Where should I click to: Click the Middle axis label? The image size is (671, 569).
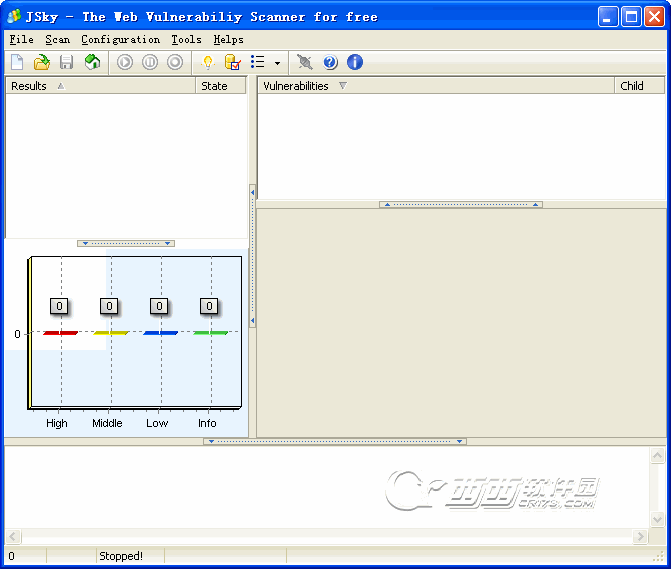pyautogui.click(x=107, y=423)
